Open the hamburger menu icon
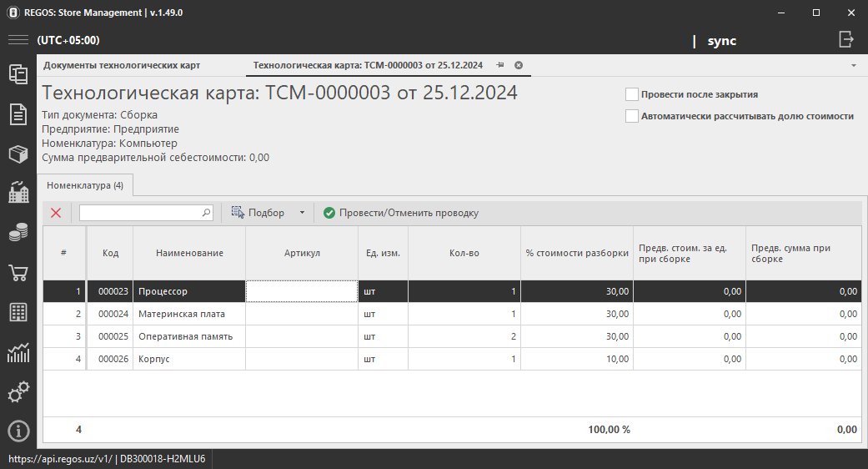The height and width of the screenshot is (469, 868). (x=18, y=40)
